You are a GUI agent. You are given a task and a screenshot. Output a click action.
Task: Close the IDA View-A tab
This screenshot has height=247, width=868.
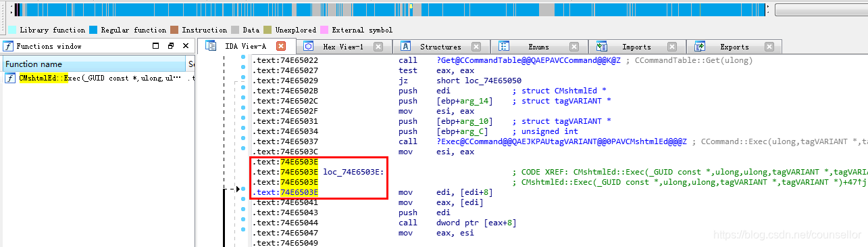click(x=281, y=47)
